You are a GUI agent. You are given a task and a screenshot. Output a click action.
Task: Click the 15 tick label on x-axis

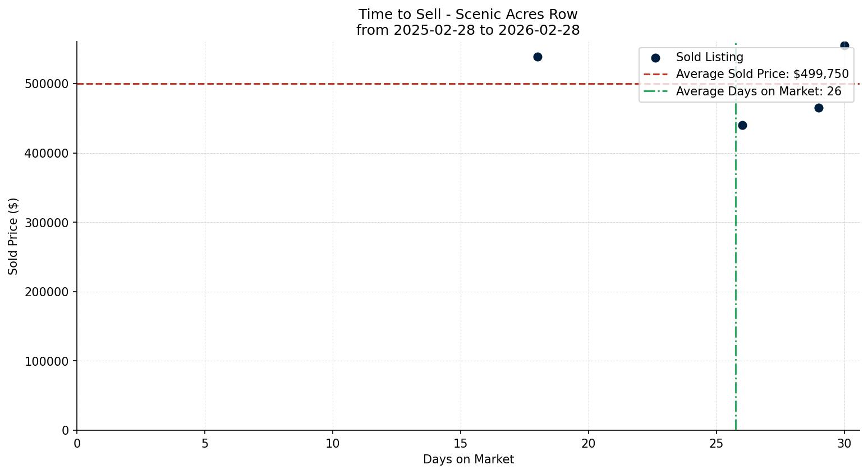pyautogui.click(x=461, y=444)
